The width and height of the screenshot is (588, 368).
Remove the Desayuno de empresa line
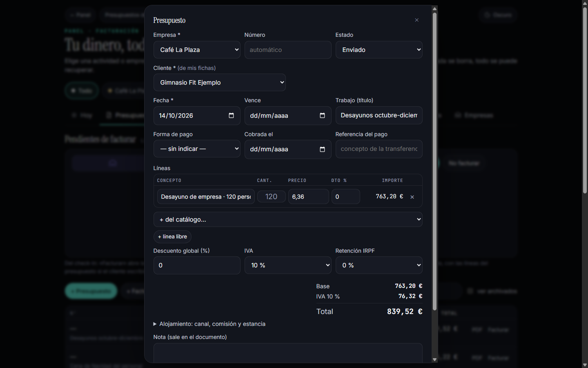tap(412, 197)
